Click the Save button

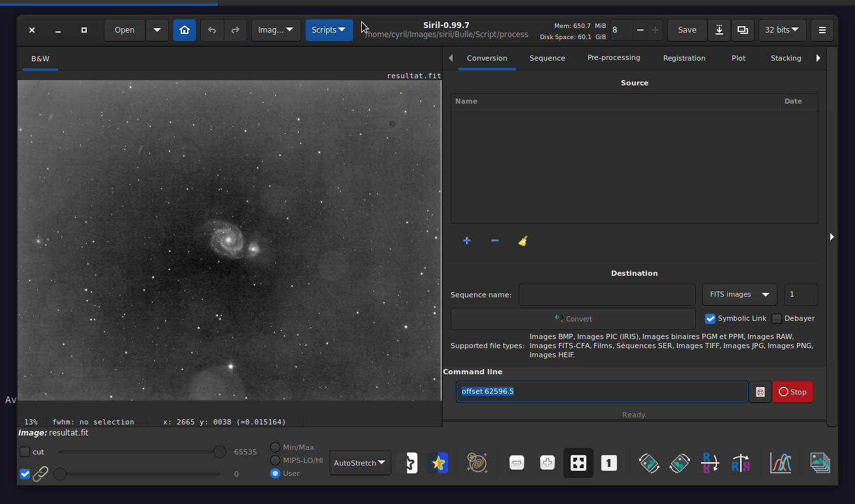(687, 30)
